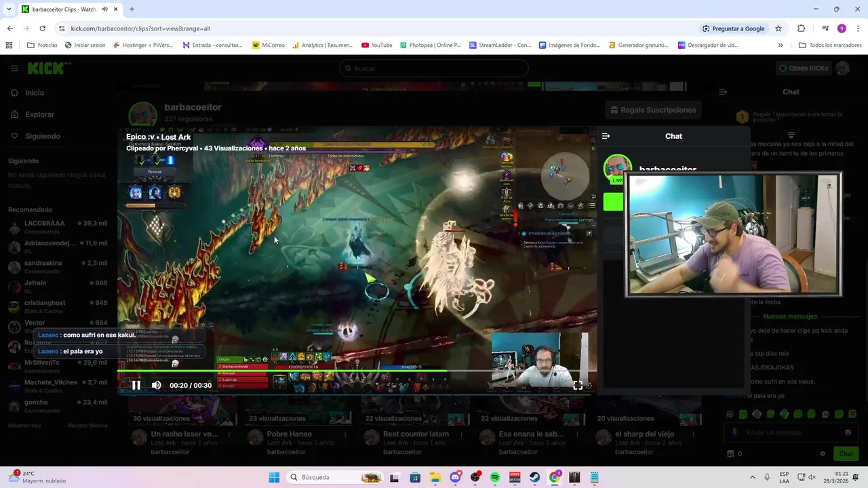Screen dimensions: 868x488
Task: Open the weather widget showing 24°C
Action: click(x=37, y=477)
